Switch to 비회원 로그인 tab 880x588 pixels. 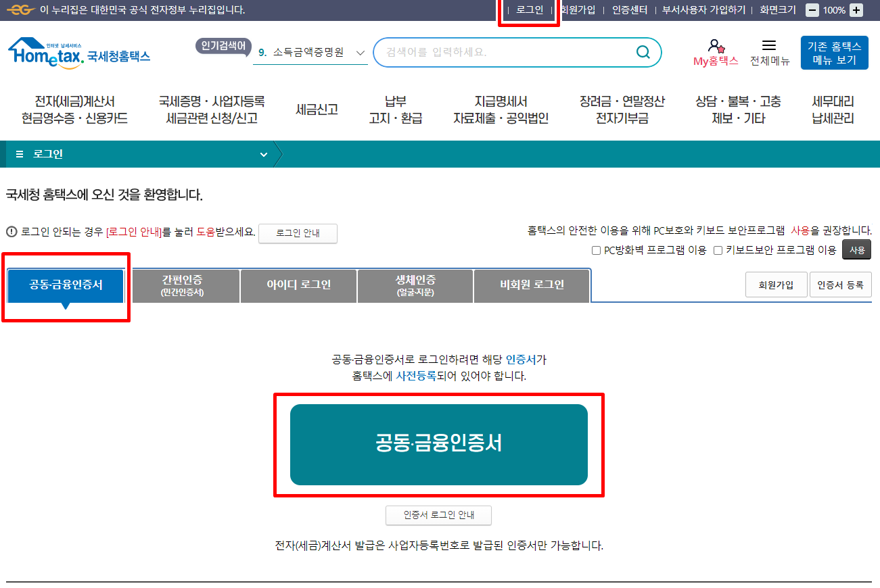click(532, 285)
